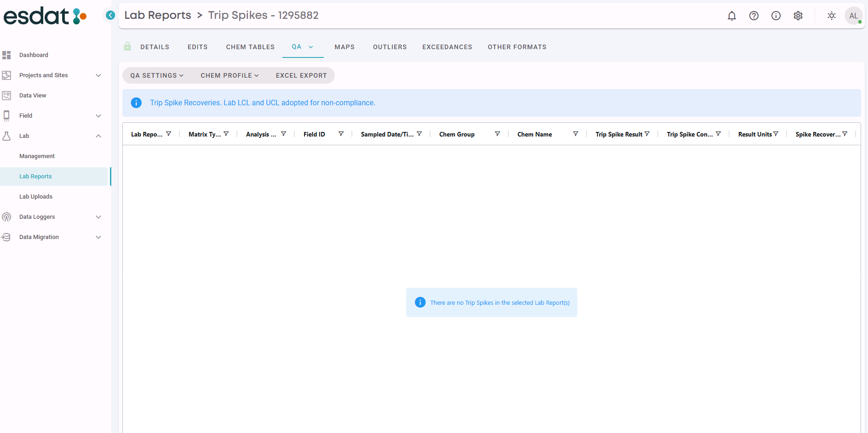The height and width of the screenshot is (433, 868).
Task: Switch to the Chem Tables tab
Action: [250, 47]
